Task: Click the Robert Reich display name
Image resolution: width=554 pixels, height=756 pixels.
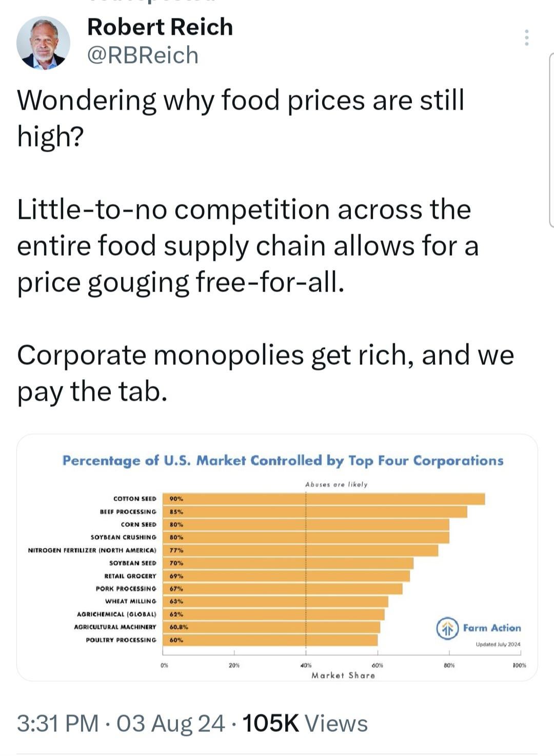Action: 160,27
